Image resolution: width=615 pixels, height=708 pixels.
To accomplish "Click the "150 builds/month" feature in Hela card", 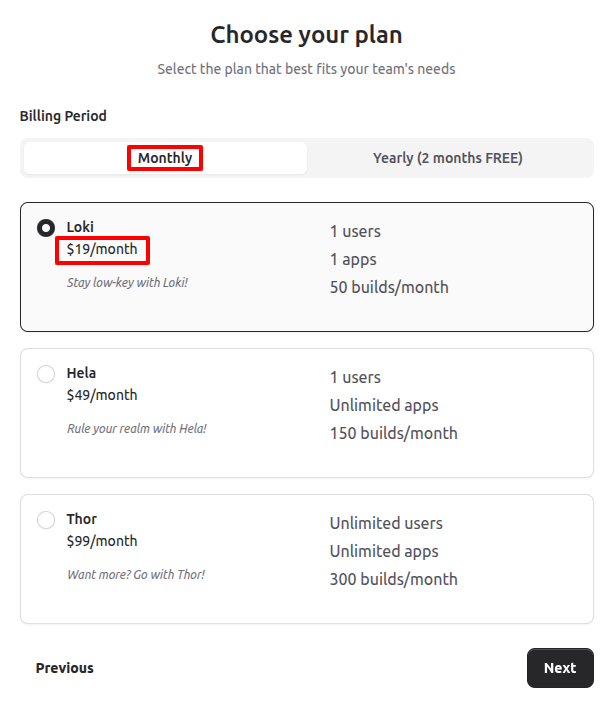I will click(x=393, y=434).
